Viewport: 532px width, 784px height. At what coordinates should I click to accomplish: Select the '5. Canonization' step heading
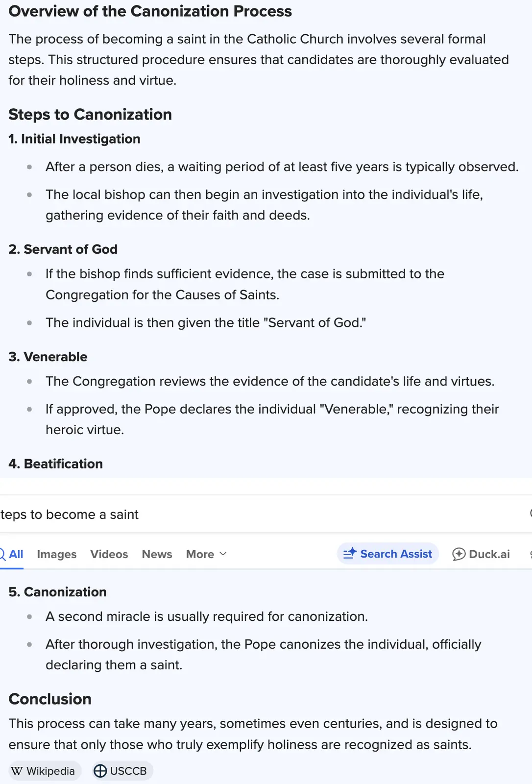(x=58, y=592)
